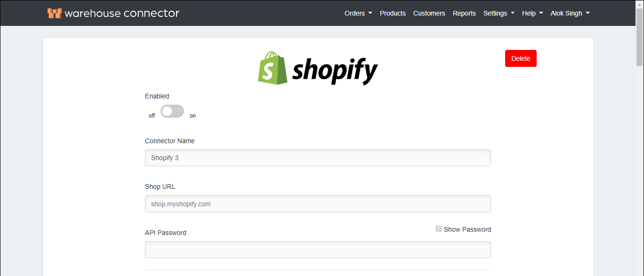Focus the API Password field
Viewport: 644px width, 276px height.
point(318,250)
